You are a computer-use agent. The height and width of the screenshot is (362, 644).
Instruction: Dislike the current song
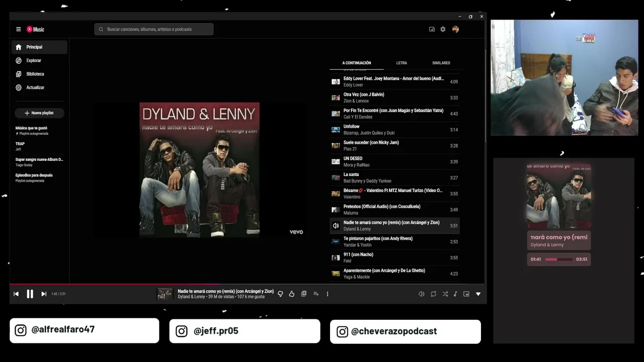(281, 294)
